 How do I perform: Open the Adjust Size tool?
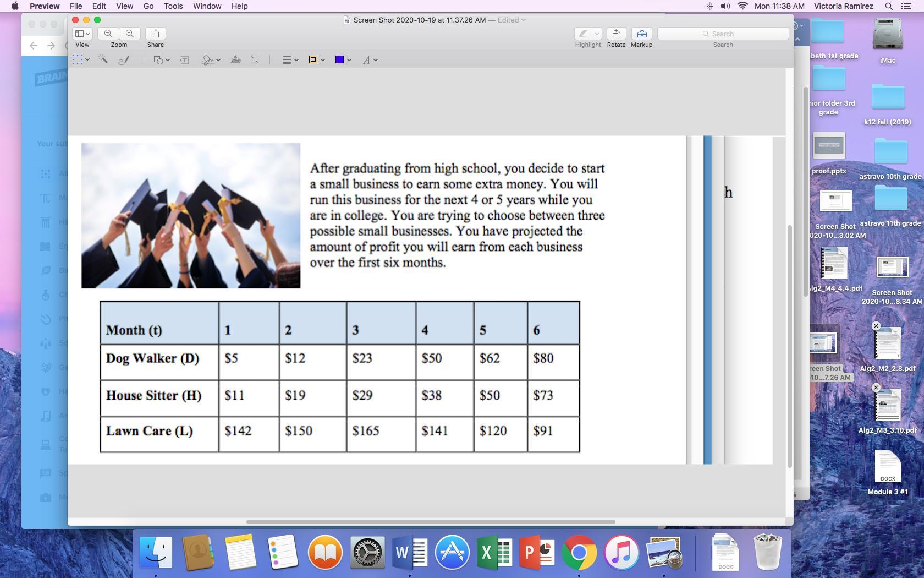pyautogui.click(x=255, y=59)
